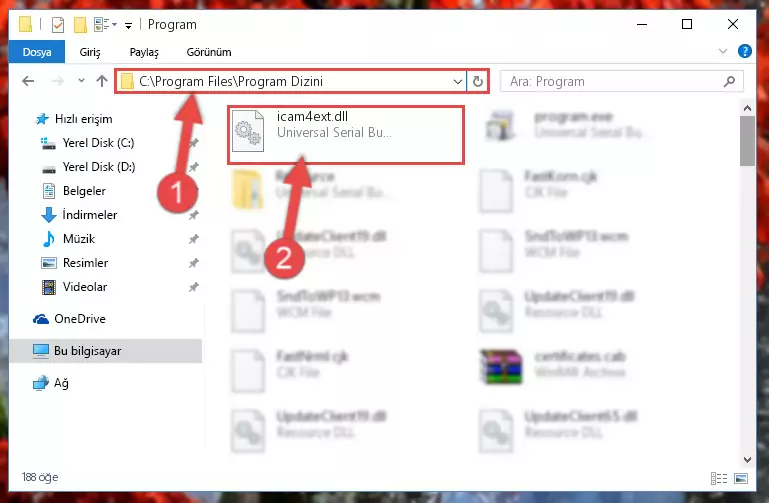
Task: Click the search magnifier icon
Action: point(729,81)
